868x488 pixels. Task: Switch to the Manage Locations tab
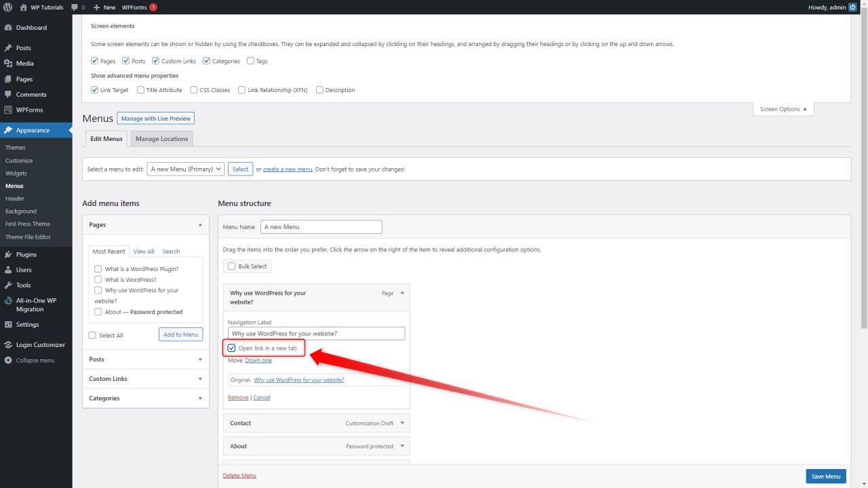pyautogui.click(x=161, y=138)
